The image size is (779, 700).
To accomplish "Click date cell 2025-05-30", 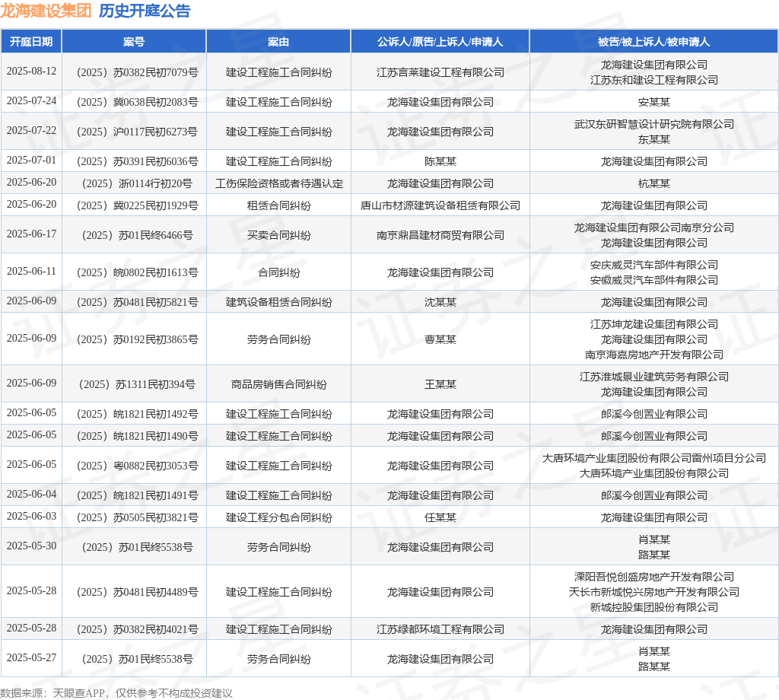I will (x=31, y=546).
